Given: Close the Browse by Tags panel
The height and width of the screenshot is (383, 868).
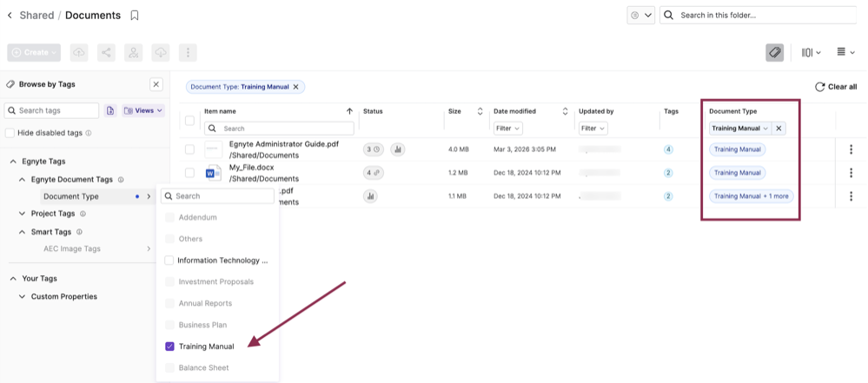Looking at the screenshot, I should coord(156,85).
